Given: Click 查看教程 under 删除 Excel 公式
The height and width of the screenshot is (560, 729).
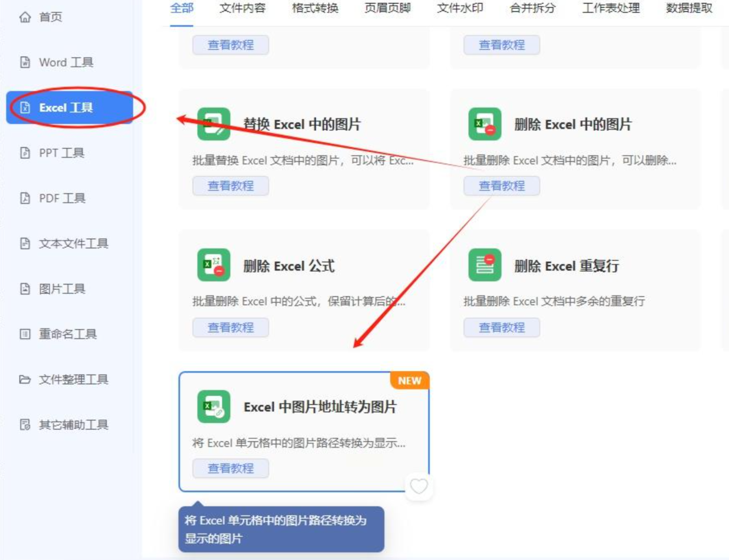Looking at the screenshot, I should [231, 328].
